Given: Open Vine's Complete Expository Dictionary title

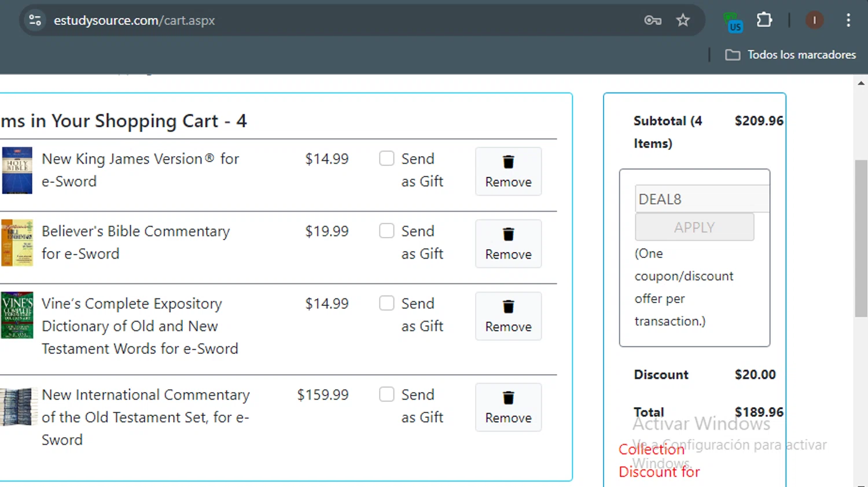Looking at the screenshot, I should 139,326.
